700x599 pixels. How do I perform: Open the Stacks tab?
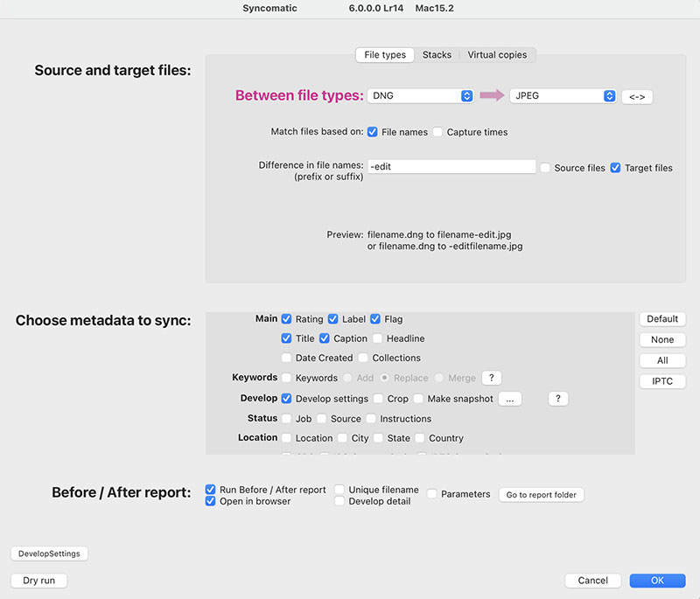(x=437, y=55)
